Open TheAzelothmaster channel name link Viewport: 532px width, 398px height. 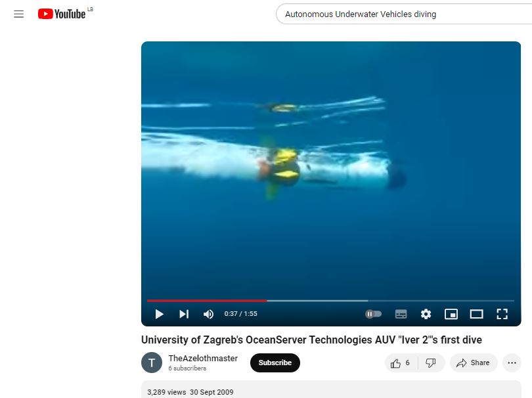203,359
